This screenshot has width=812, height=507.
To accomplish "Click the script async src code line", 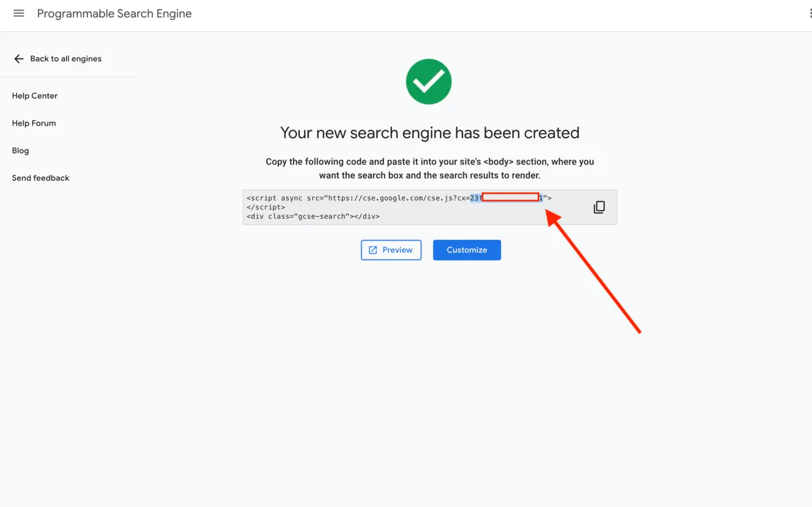I will point(399,198).
